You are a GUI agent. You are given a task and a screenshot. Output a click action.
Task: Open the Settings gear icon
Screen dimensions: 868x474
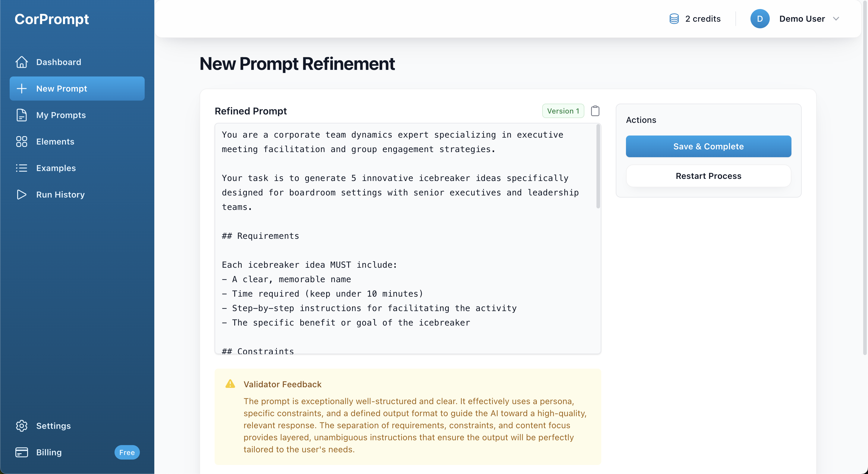click(22, 426)
